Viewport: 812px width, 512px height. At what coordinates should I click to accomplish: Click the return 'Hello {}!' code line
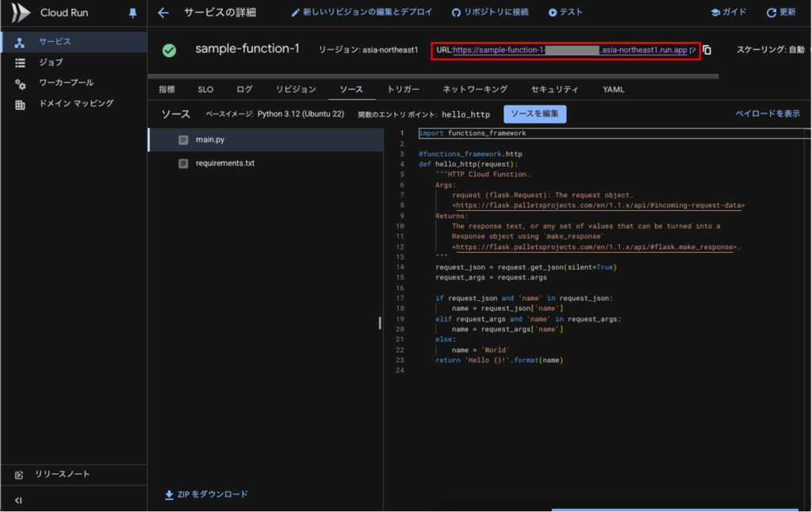(x=500, y=361)
